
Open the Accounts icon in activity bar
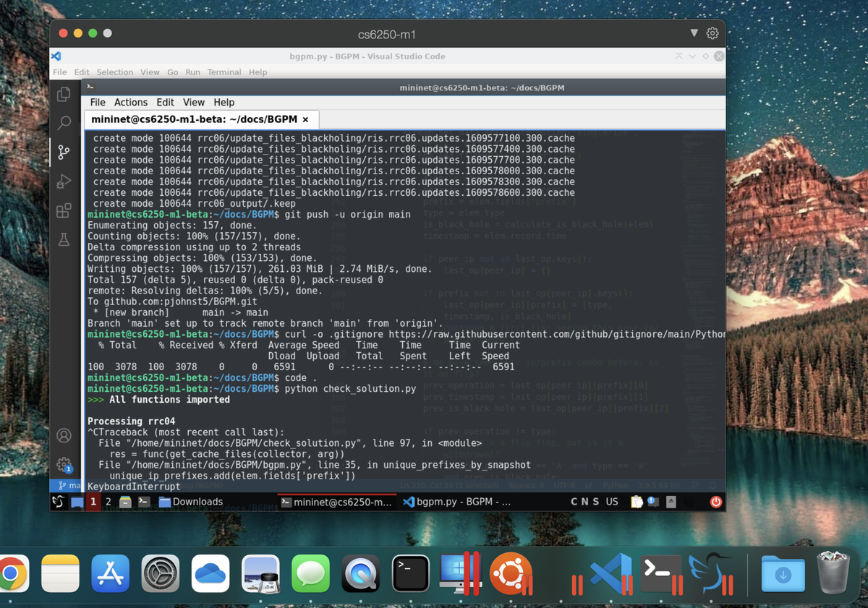click(x=64, y=435)
